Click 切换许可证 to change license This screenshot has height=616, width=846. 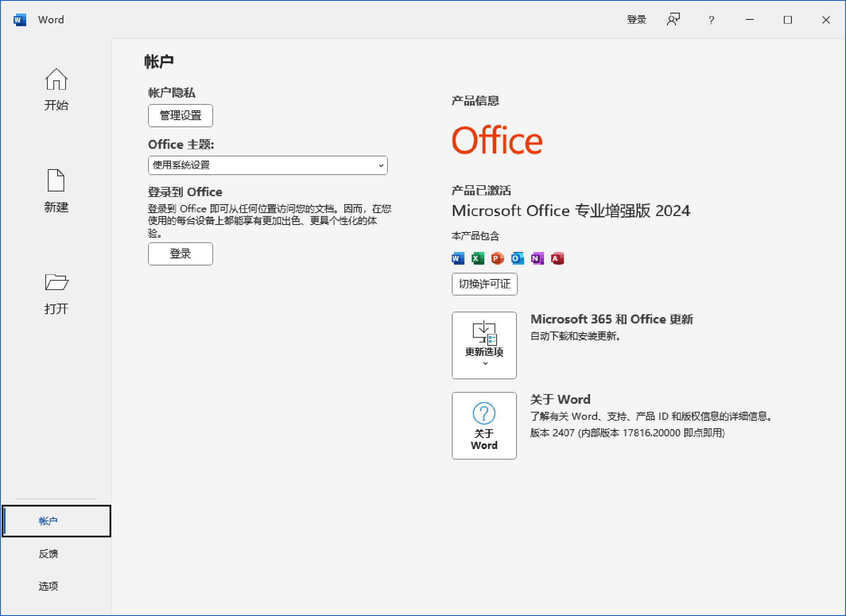(484, 284)
